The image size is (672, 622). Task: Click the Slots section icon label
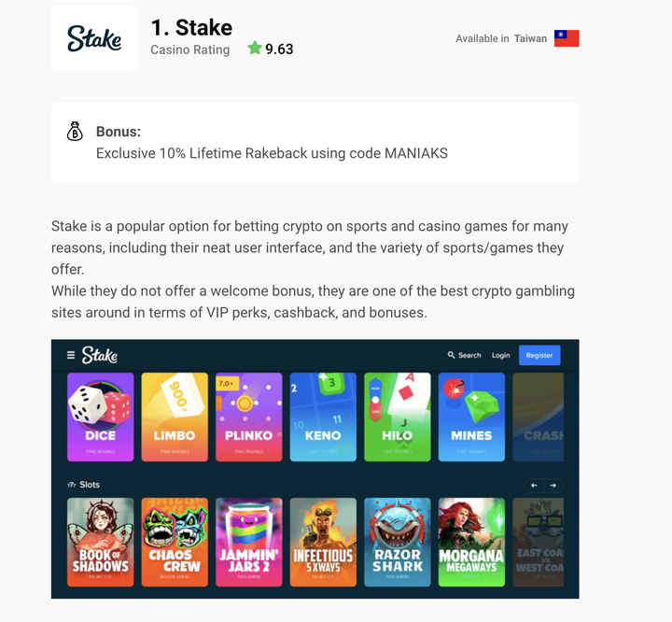[84, 485]
